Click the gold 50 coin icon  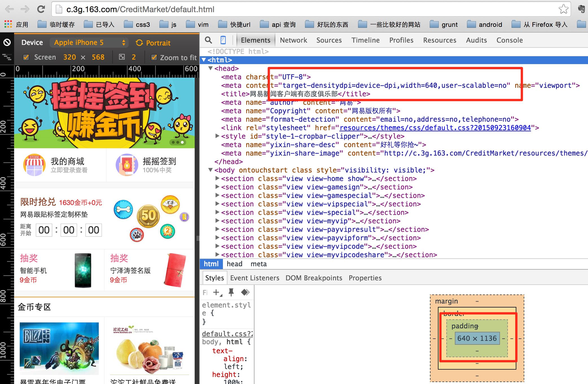click(148, 216)
